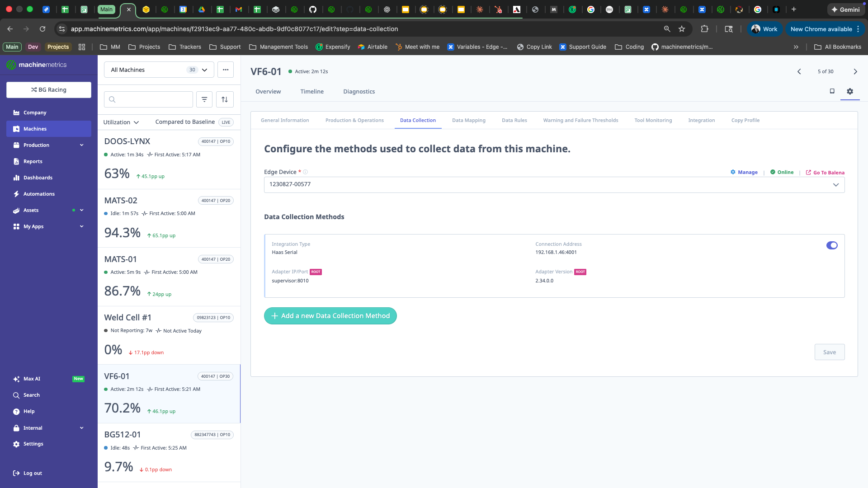Viewport: 868px width, 488px height.
Task: Open machine settings via the gear icon
Action: coord(850,91)
